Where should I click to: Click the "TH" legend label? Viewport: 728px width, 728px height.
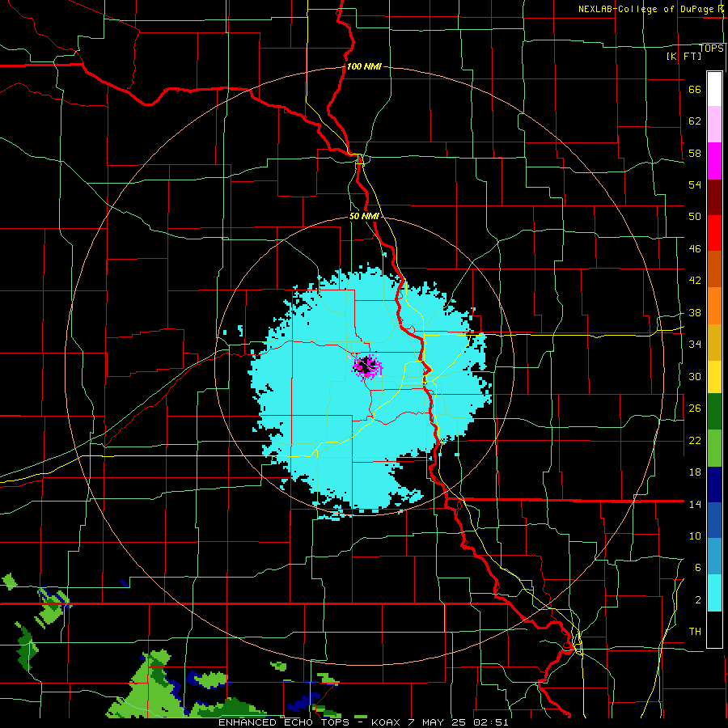[x=695, y=632]
